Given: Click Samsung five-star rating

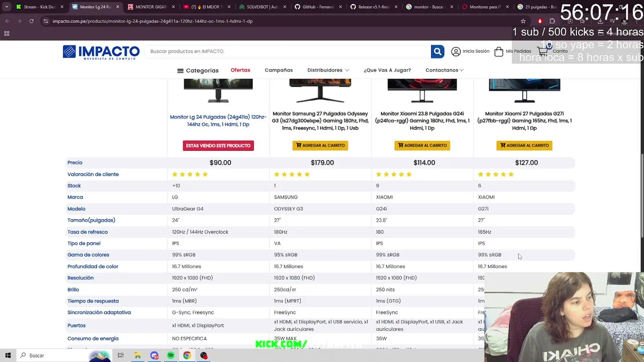Looking at the screenshot, I should (292, 174).
